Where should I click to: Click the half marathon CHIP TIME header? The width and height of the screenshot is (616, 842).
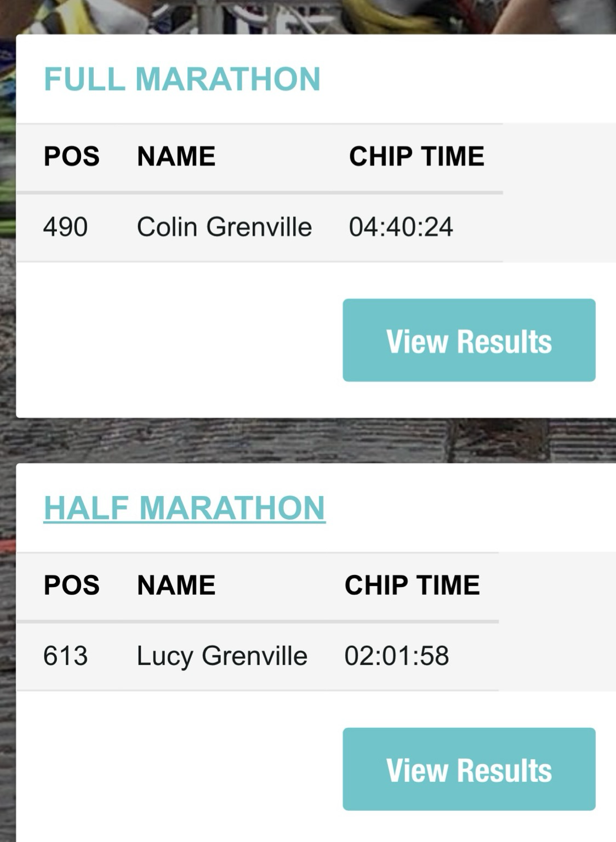point(412,585)
